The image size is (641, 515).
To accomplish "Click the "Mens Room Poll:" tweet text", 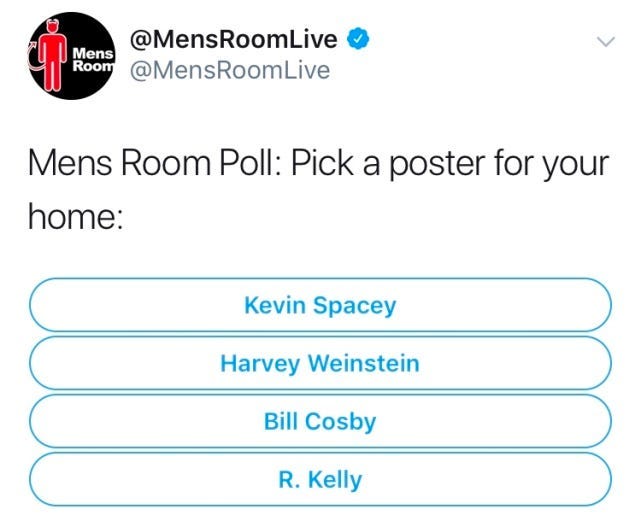I will pos(152,161).
